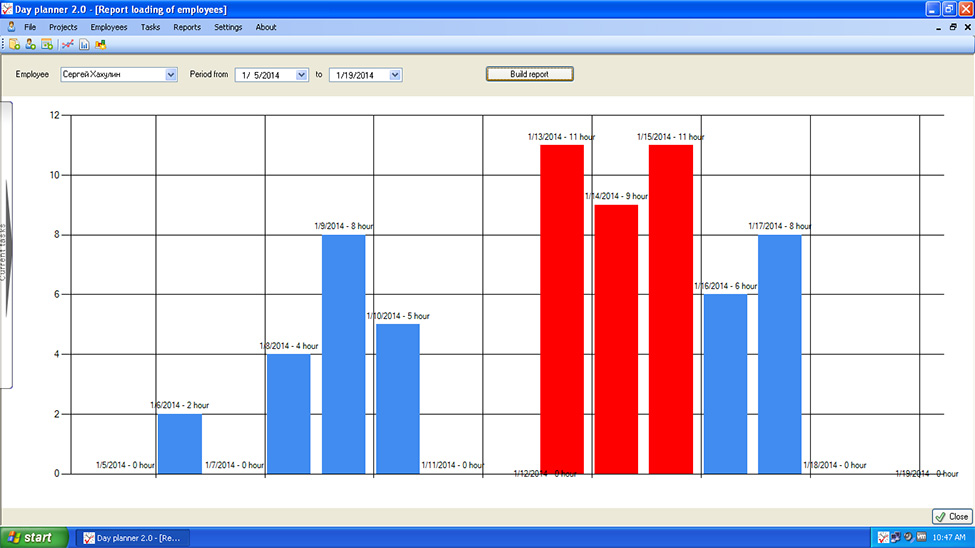This screenshot has height=548, width=975.
Task: Click the label '1/7/2014 - 0 hour'
Action: click(234, 465)
